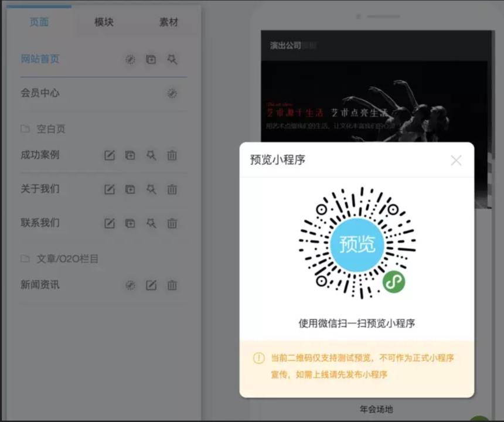504x422 pixels.
Task: Delete the 关于我们 page
Action: pos(172,189)
